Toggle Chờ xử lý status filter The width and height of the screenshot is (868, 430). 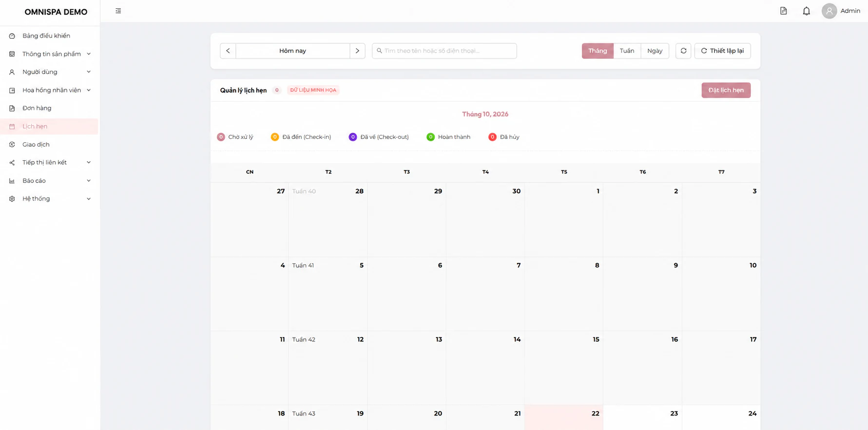point(235,137)
